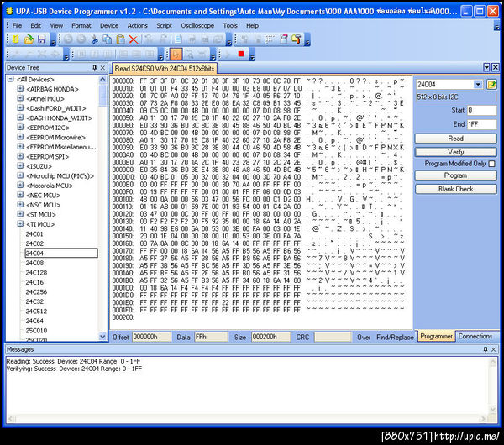This screenshot has height=445, width=504.
Task: Expand the Atmel MCU node
Action: click(x=20, y=98)
